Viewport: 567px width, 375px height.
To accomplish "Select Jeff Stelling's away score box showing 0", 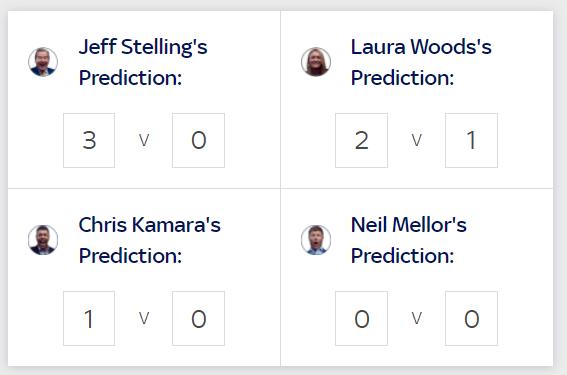I will 199,140.
